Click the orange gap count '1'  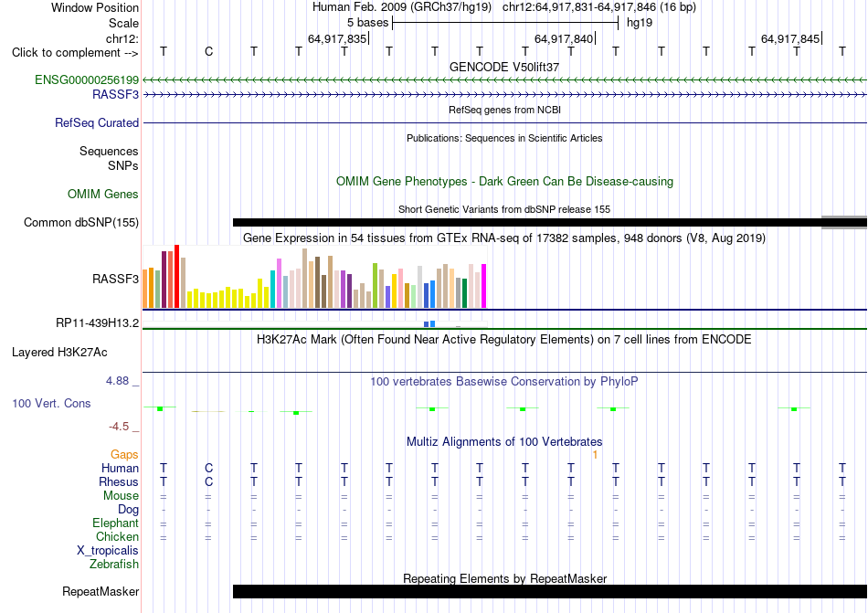pos(595,455)
